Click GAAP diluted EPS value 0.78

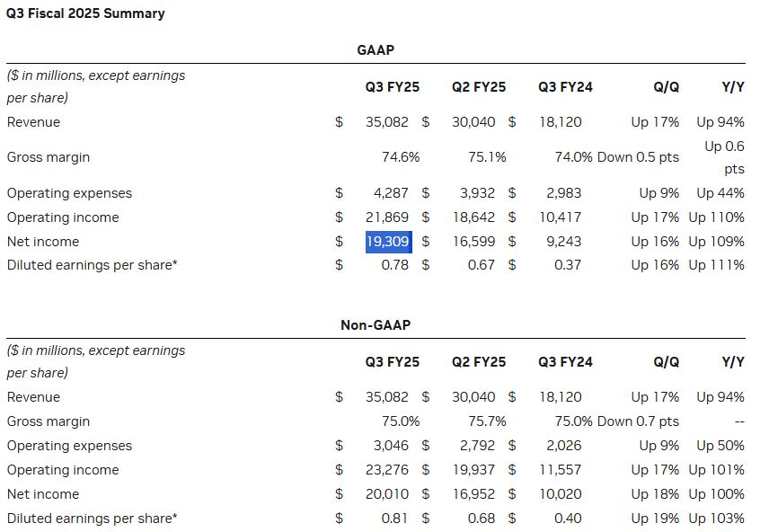396,265
